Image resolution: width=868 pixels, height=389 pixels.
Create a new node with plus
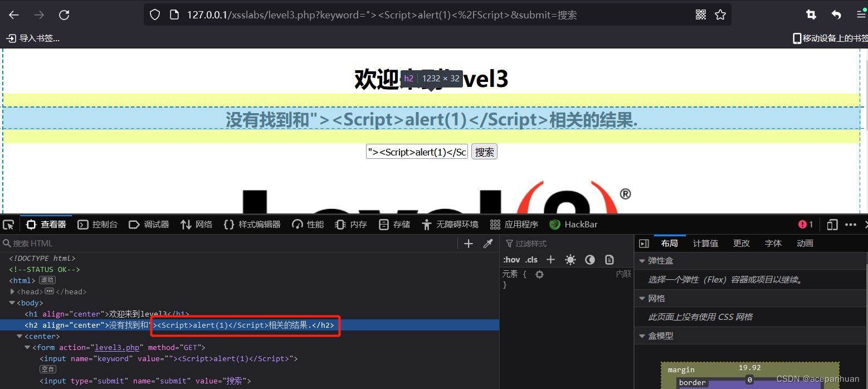tap(469, 244)
